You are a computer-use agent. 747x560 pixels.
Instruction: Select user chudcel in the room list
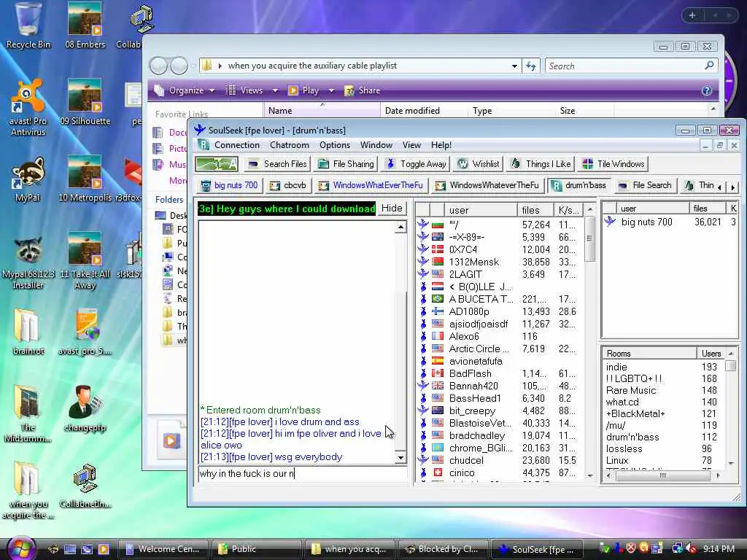[500, 461]
